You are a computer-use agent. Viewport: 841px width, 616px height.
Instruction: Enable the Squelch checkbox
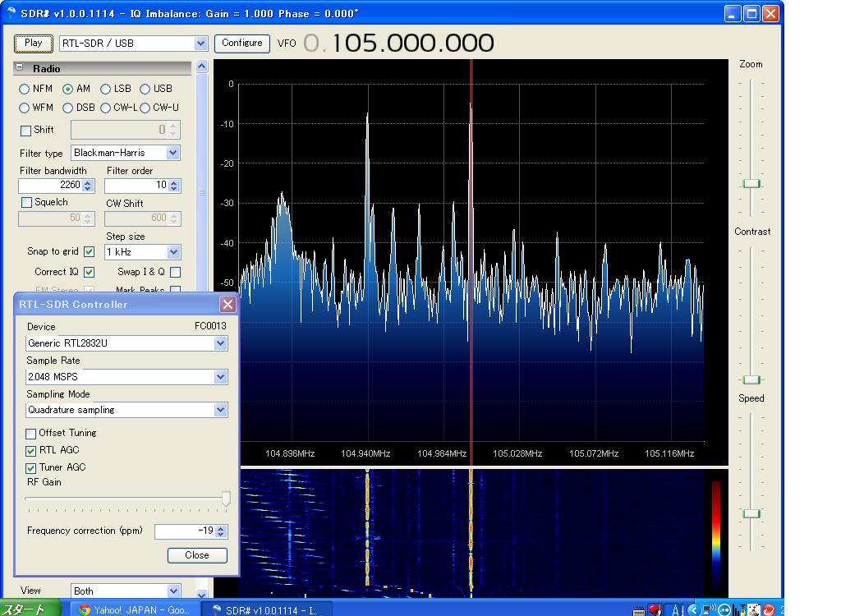pos(26,203)
